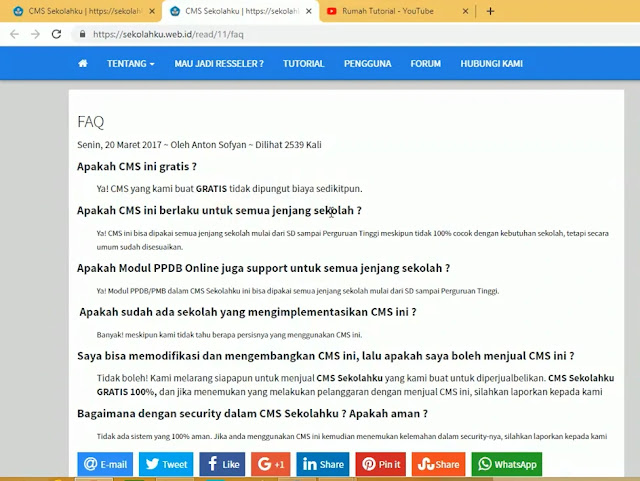Viewport: 640px width, 481px height.
Task: Visit the FORUM page
Action: pos(426,64)
